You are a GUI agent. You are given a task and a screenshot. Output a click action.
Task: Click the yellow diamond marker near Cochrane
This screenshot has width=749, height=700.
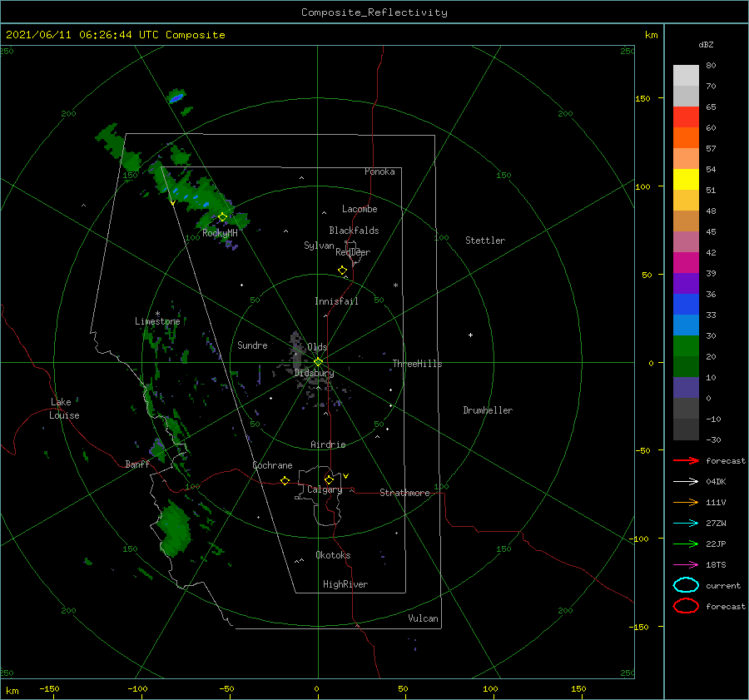click(285, 480)
